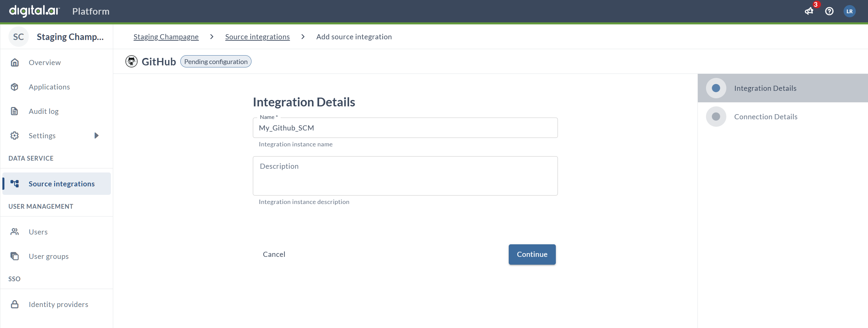Open the Audit log document icon
The height and width of the screenshot is (328, 868).
15,111
